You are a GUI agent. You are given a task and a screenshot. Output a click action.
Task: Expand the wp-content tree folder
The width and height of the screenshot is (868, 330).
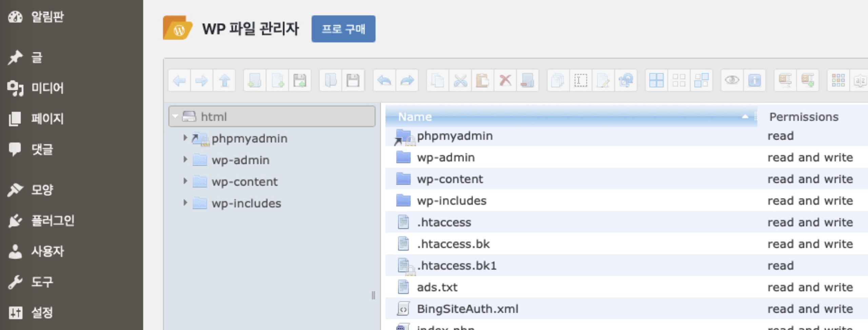(185, 181)
